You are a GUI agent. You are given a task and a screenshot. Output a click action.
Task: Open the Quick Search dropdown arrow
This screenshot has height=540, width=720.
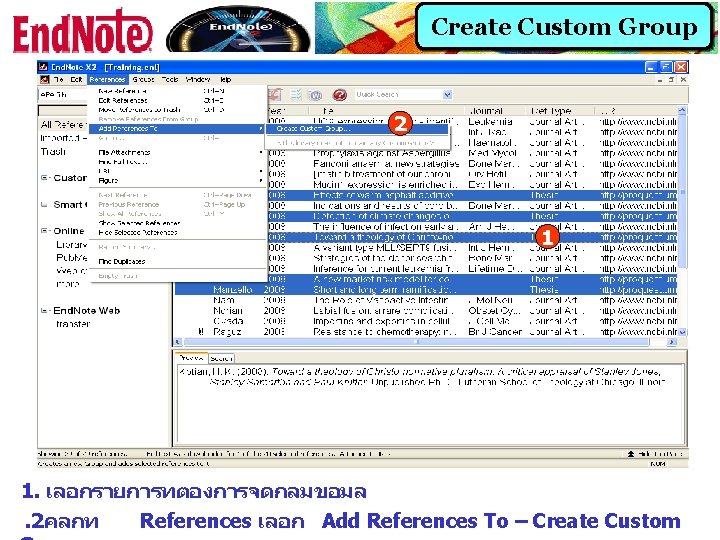point(447,95)
